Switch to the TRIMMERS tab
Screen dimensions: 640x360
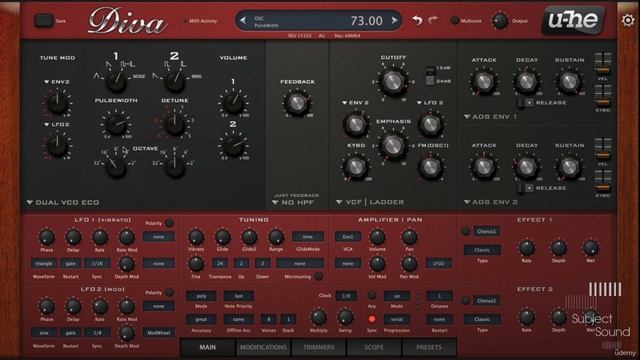pyautogui.click(x=319, y=347)
